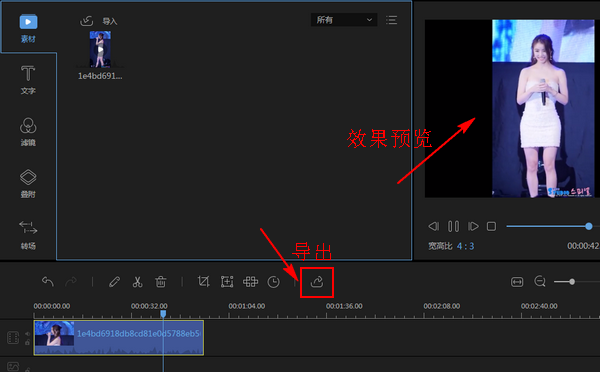
Task: Click the 00:01:04.00 ruler mark
Action: [247, 306]
